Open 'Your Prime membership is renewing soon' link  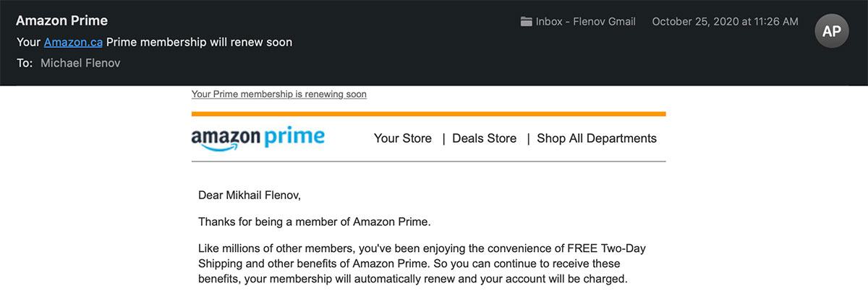[278, 94]
